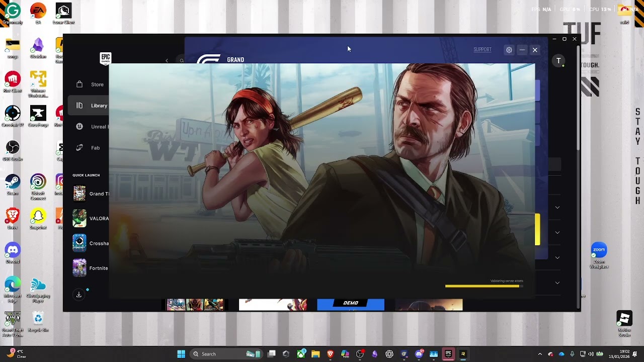Select the Snapchat desktop icon
Screen dimensions: 644x362
pos(38,219)
